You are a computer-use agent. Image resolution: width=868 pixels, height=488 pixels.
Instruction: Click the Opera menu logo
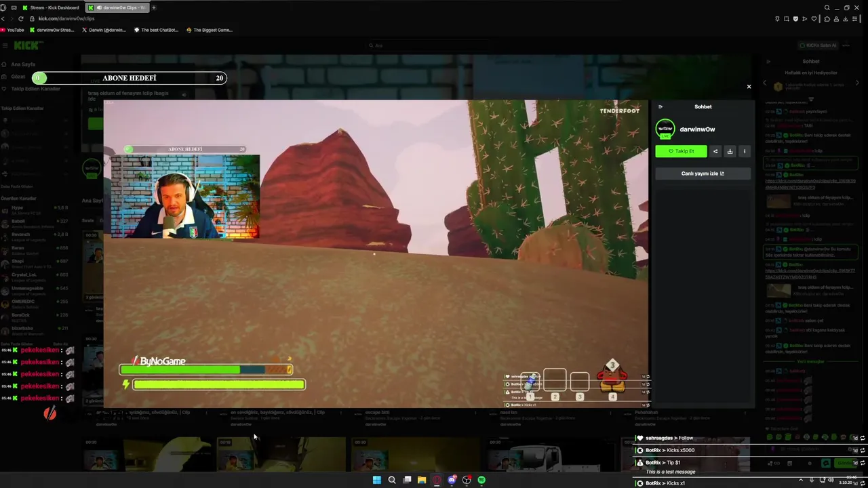click(x=4, y=7)
